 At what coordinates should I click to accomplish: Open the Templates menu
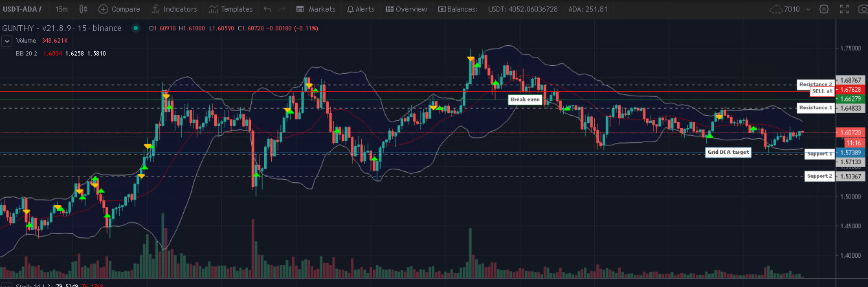(230, 10)
